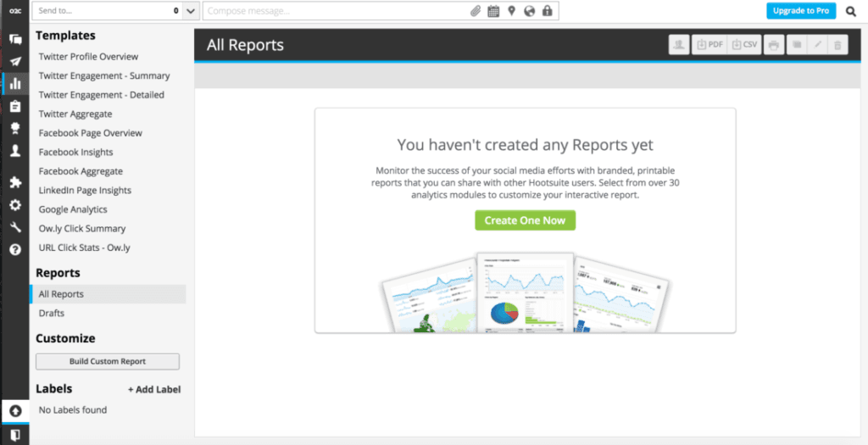Image resolution: width=868 pixels, height=445 pixels.
Task: Select LinkedIn Page Insights template
Action: [85, 191]
